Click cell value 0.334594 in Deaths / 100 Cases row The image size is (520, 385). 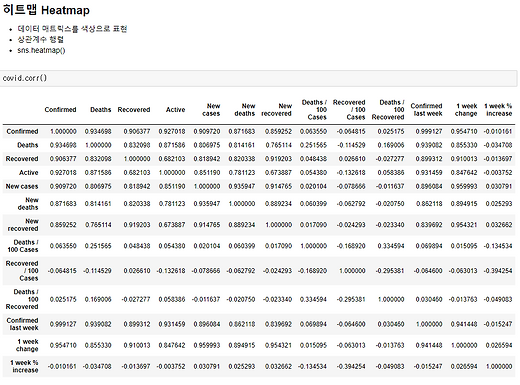point(391,246)
